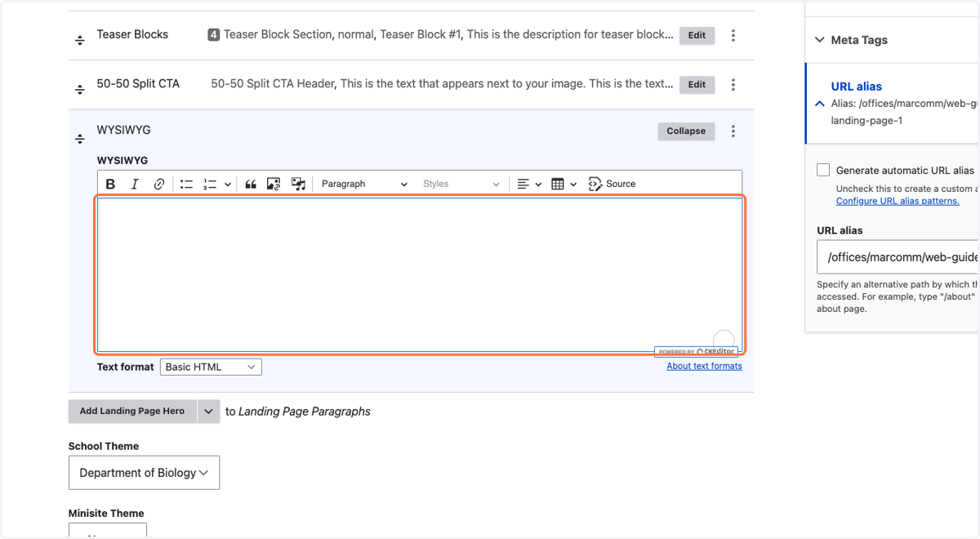The image size is (980, 539).
Task: Edit the 50-50 Split CTA paragraph
Action: pyautogui.click(x=697, y=84)
